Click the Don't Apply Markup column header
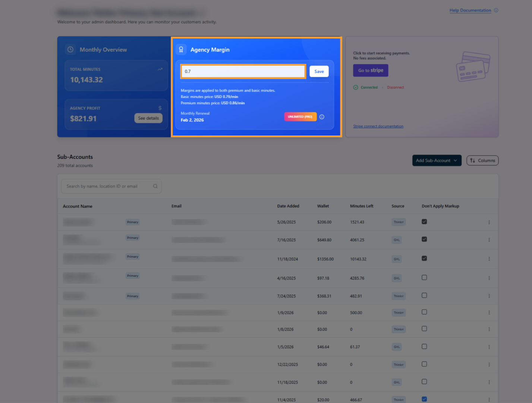The height and width of the screenshot is (403, 532). click(x=440, y=206)
